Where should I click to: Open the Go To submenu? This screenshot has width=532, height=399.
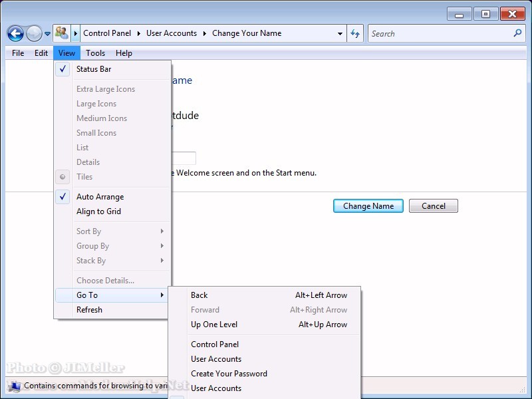(112, 295)
